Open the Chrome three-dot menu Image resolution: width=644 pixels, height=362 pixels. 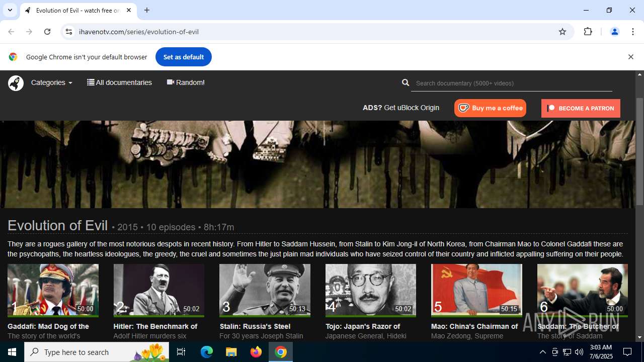pos(633,32)
